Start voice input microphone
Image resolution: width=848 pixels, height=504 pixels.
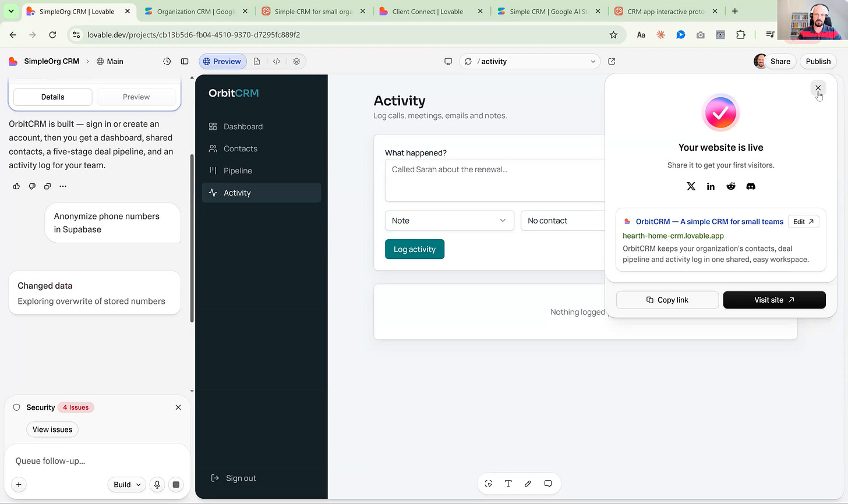pos(157,484)
